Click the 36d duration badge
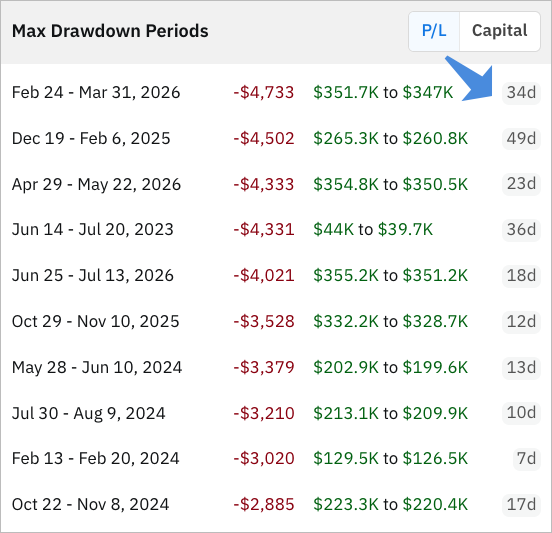 point(521,230)
